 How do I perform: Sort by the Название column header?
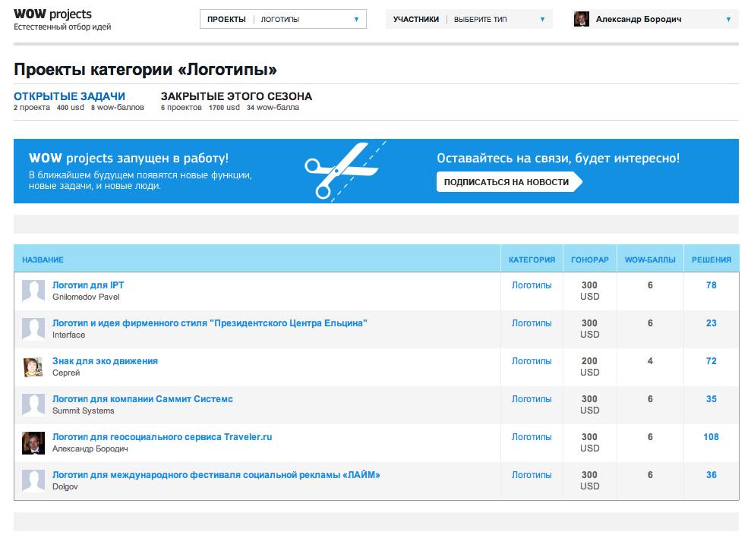pos(43,260)
